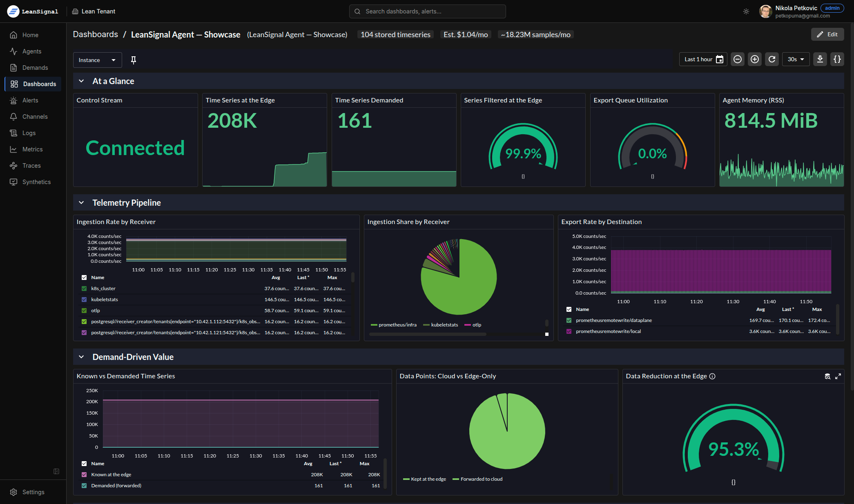Open the Dashboards page in sidebar
The image size is (854, 504).
(x=33, y=84)
